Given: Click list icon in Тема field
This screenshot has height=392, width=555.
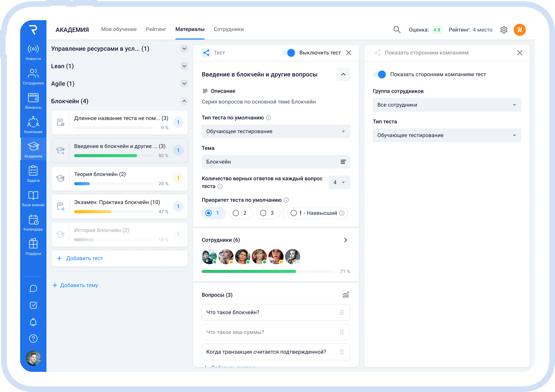Looking at the screenshot, I should coord(343,162).
